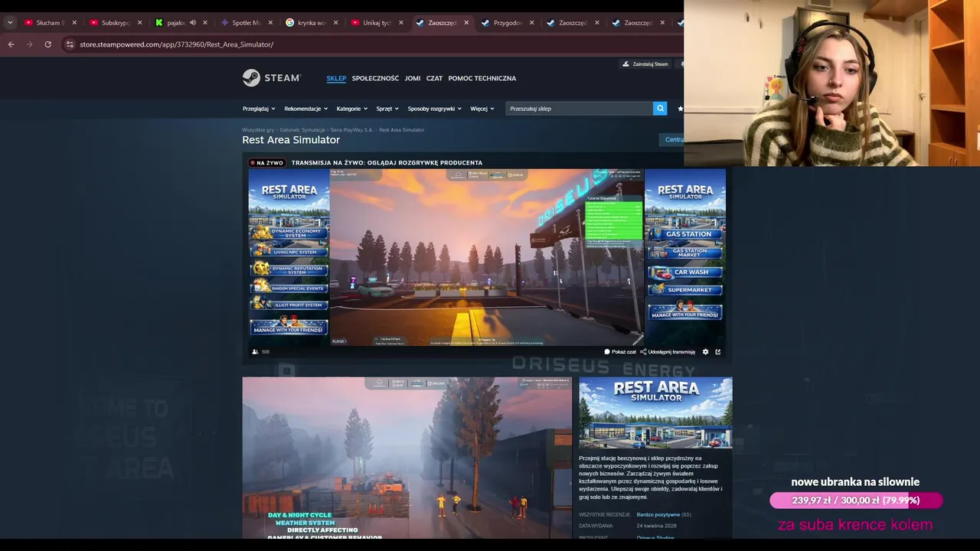
Task: Open the CZAT menu item
Action: (434, 78)
